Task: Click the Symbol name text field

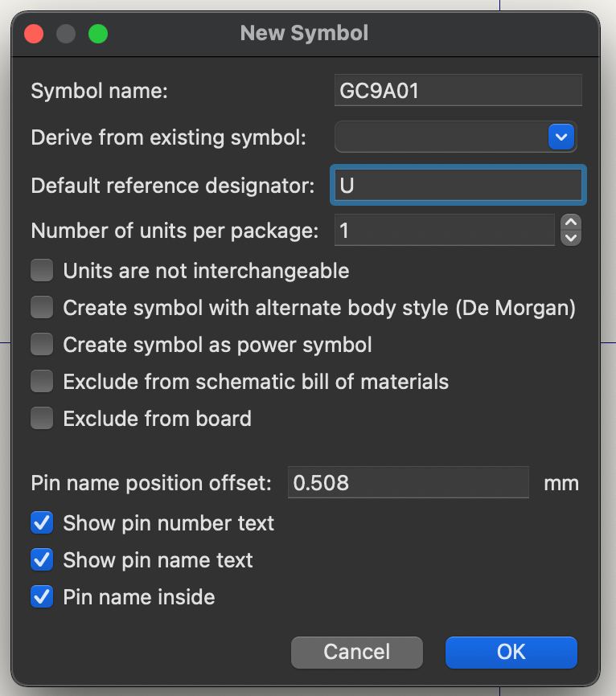Action: coord(458,91)
